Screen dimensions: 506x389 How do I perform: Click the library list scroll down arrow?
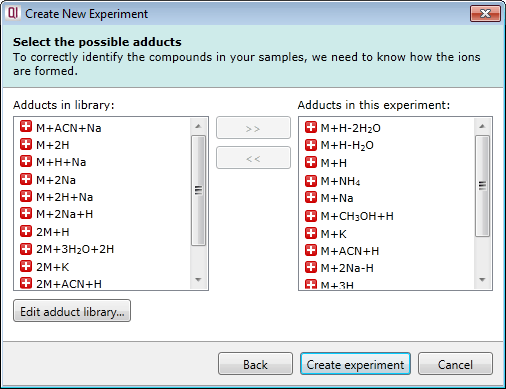click(x=198, y=280)
